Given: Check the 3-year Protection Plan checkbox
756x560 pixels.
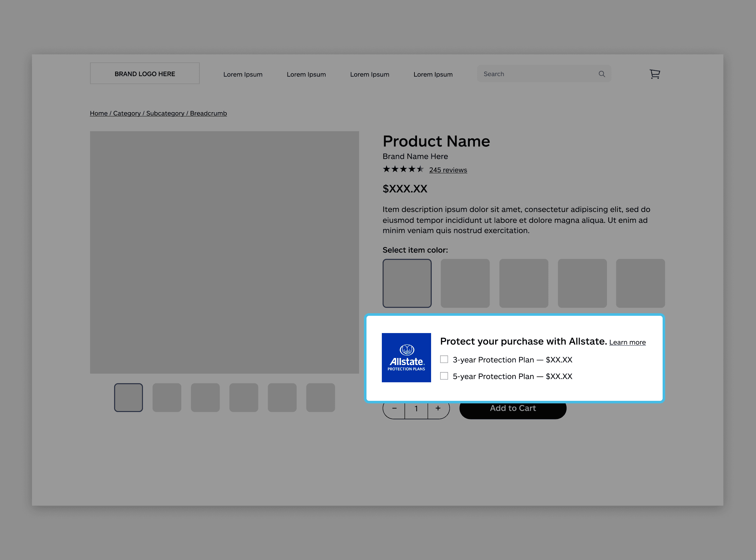Looking at the screenshot, I should 444,359.
